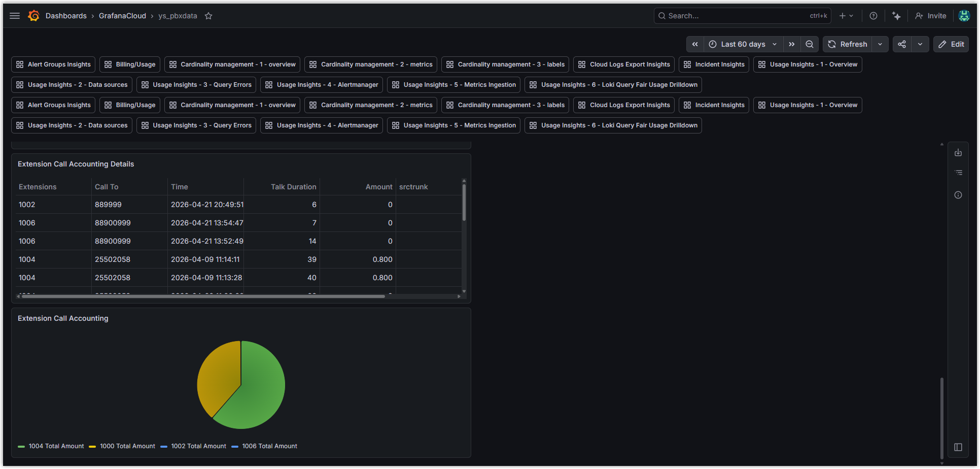Zoom out the time range
The width and height of the screenshot is (980, 469).
pos(810,44)
